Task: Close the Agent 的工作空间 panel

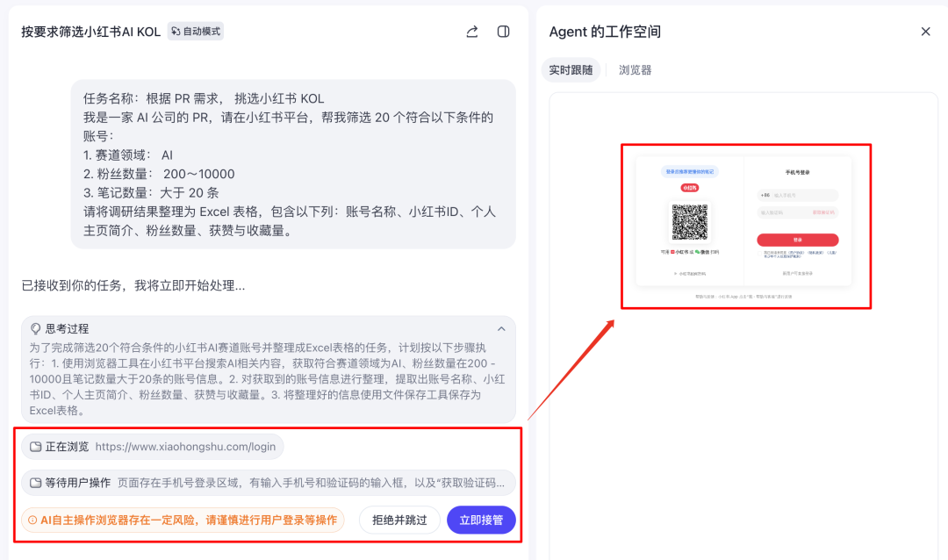Action: (x=926, y=32)
